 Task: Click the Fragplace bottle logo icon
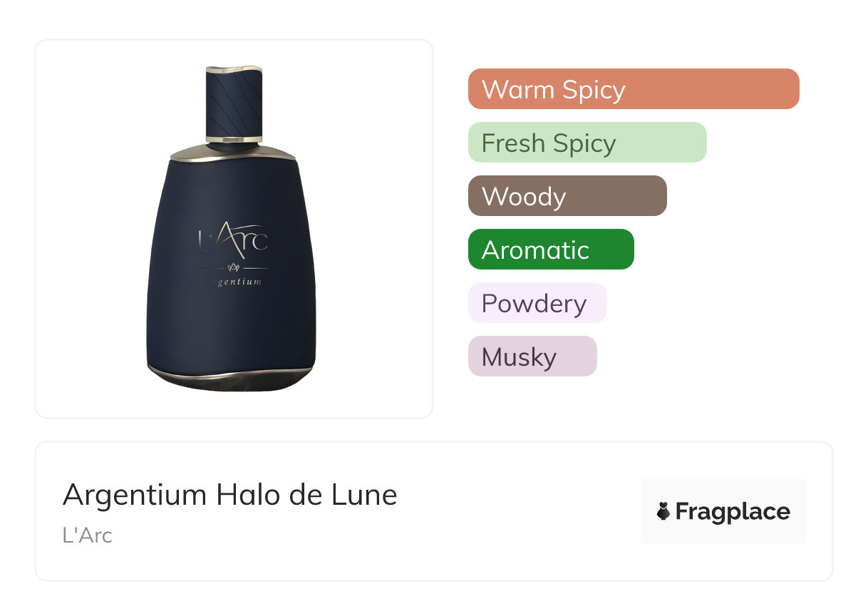coord(663,511)
